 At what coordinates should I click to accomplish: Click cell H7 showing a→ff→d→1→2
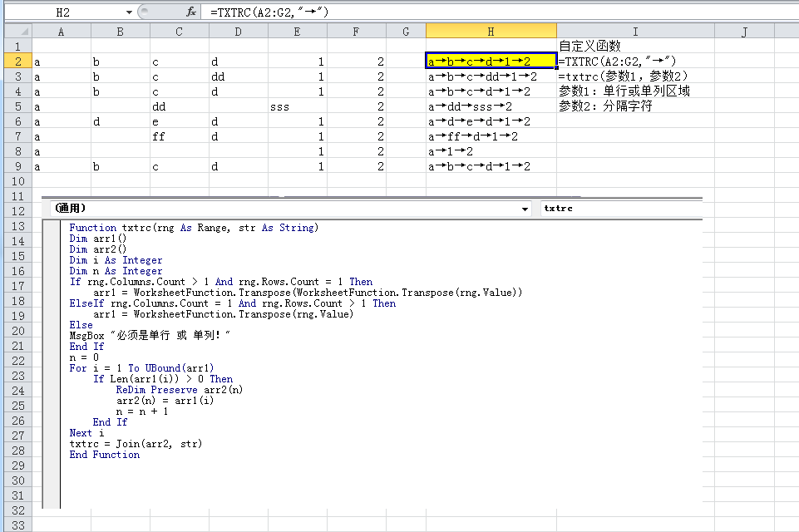click(x=491, y=136)
